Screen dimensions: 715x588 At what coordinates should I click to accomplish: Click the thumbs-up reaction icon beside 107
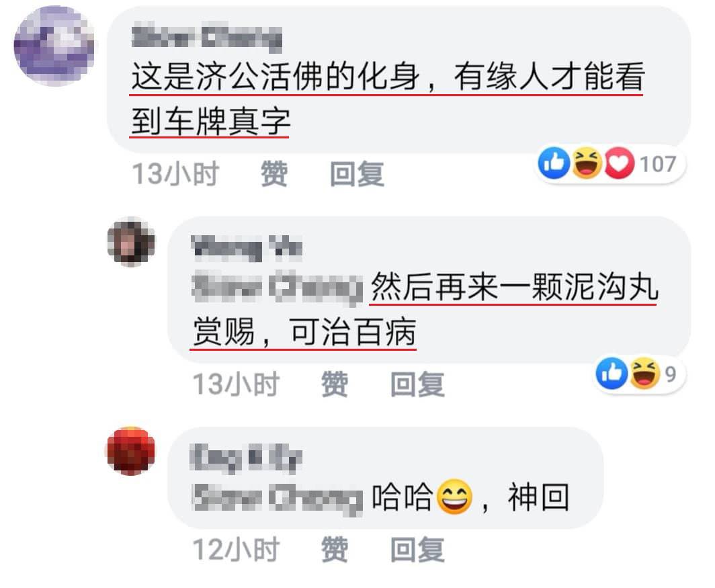554,163
